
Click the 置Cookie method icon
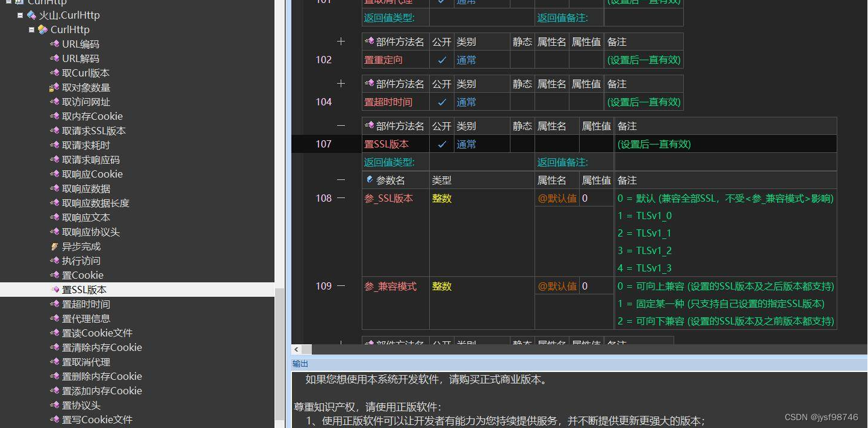[x=54, y=275]
